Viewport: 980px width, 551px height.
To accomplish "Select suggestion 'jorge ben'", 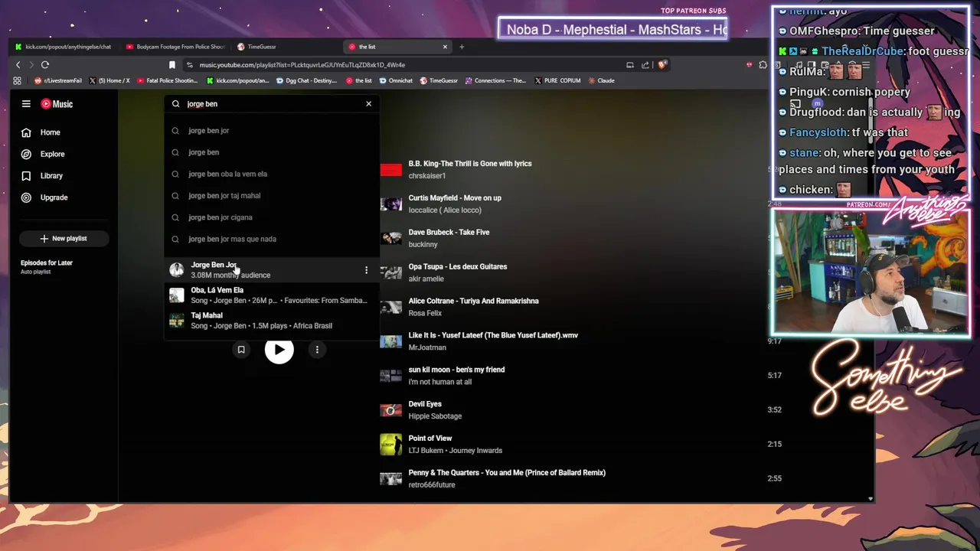I will [x=272, y=152].
